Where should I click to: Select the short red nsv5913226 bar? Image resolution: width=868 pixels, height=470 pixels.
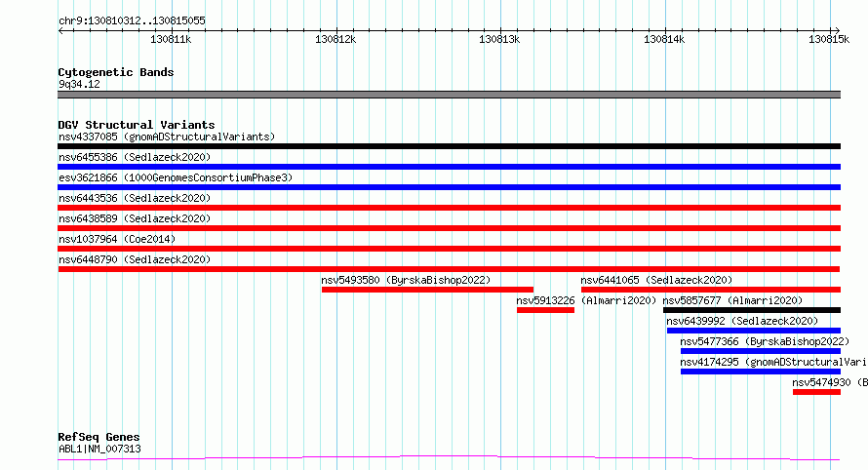pos(545,310)
